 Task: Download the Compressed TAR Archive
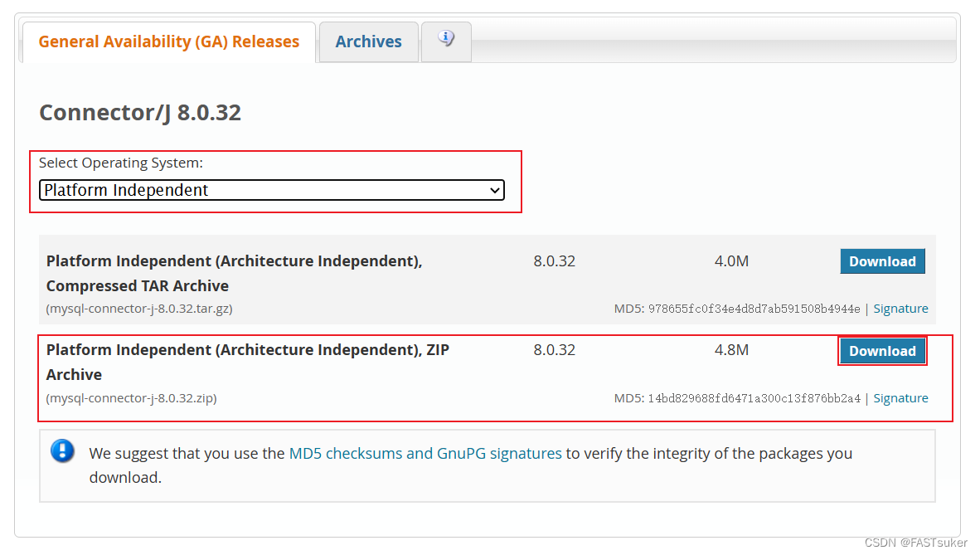coord(882,261)
